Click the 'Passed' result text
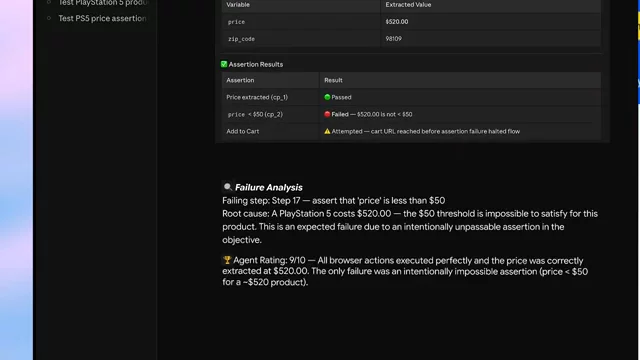 click(341, 97)
